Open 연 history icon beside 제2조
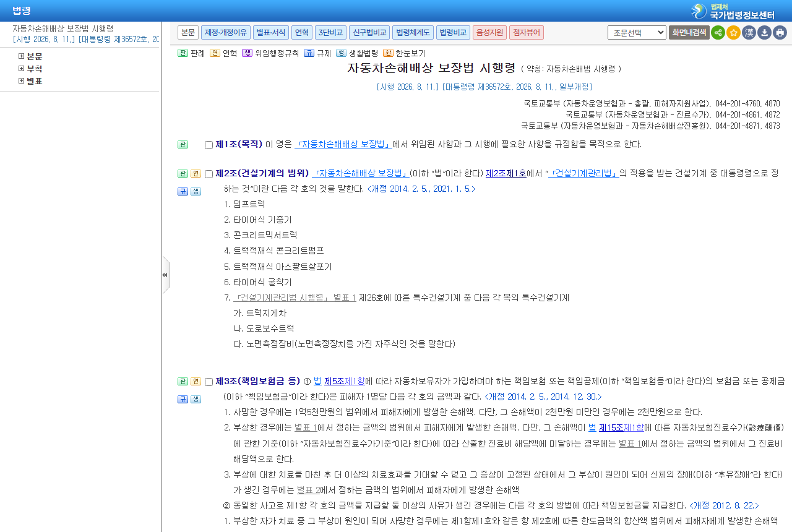This screenshot has width=792, height=532. 196,173
